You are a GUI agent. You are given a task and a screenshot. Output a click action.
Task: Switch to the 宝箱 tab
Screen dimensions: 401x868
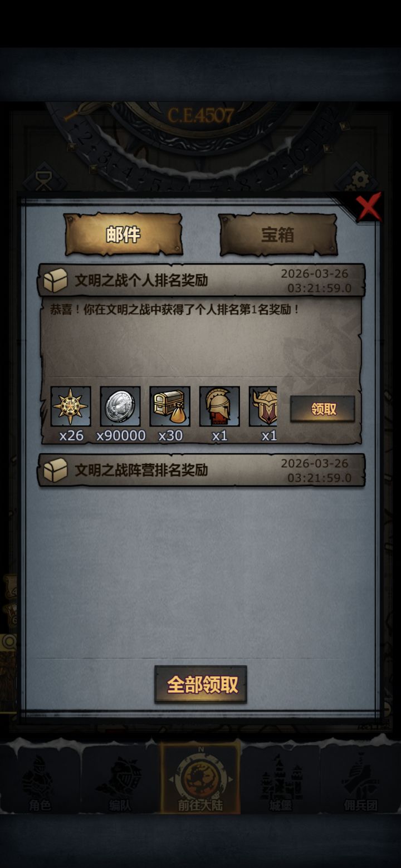coord(277,234)
